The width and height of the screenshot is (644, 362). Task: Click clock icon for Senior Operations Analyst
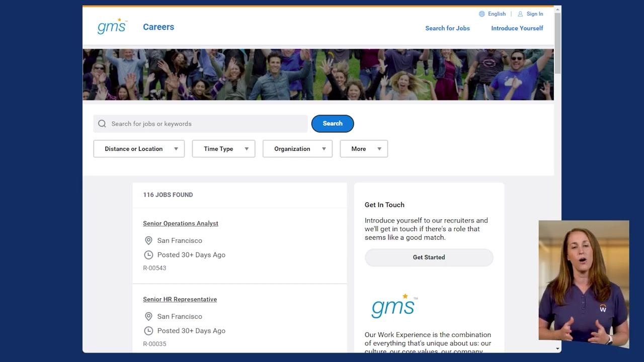point(148,255)
